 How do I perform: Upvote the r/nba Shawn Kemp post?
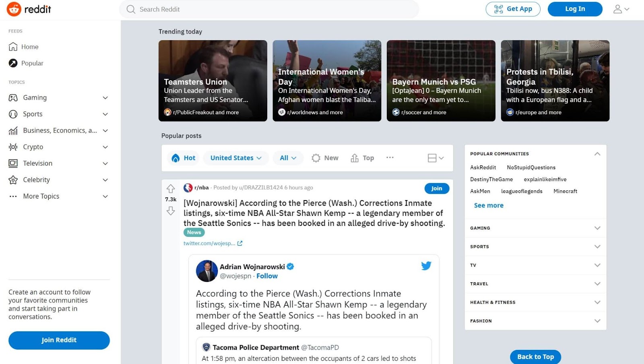[171, 188]
